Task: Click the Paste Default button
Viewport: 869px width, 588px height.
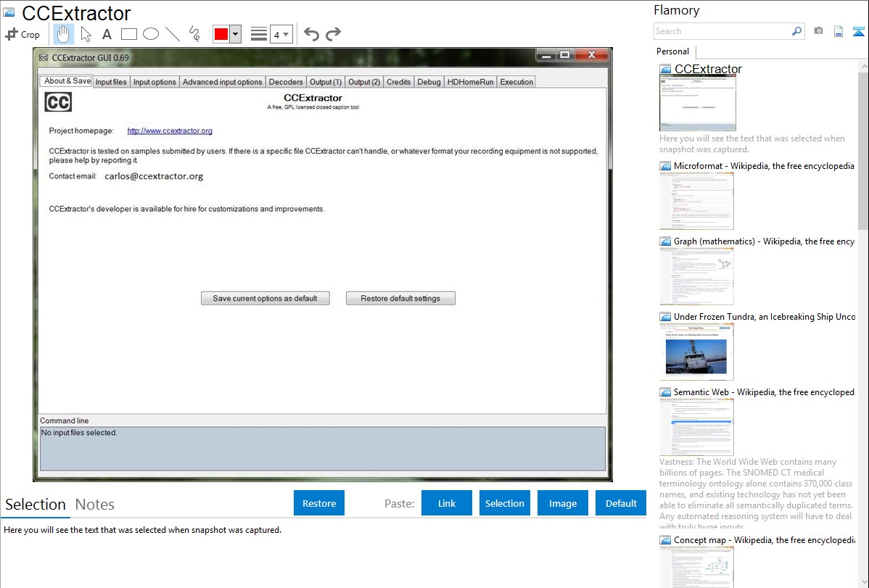Action: 621,503
